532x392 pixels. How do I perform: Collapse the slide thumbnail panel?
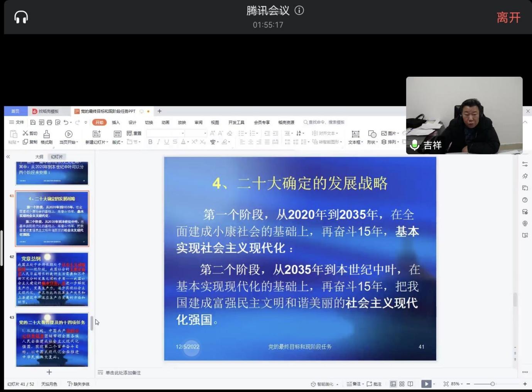pos(8,157)
